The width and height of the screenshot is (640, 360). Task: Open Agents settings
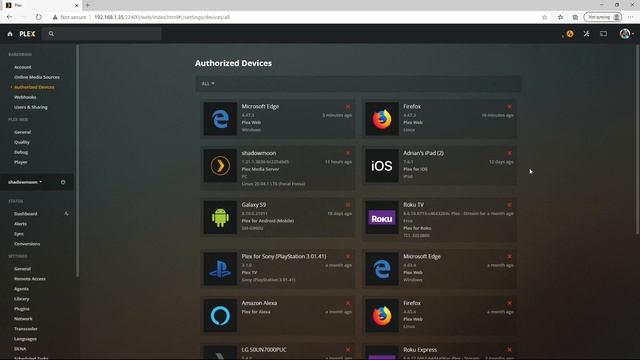[x=21, y=289]
